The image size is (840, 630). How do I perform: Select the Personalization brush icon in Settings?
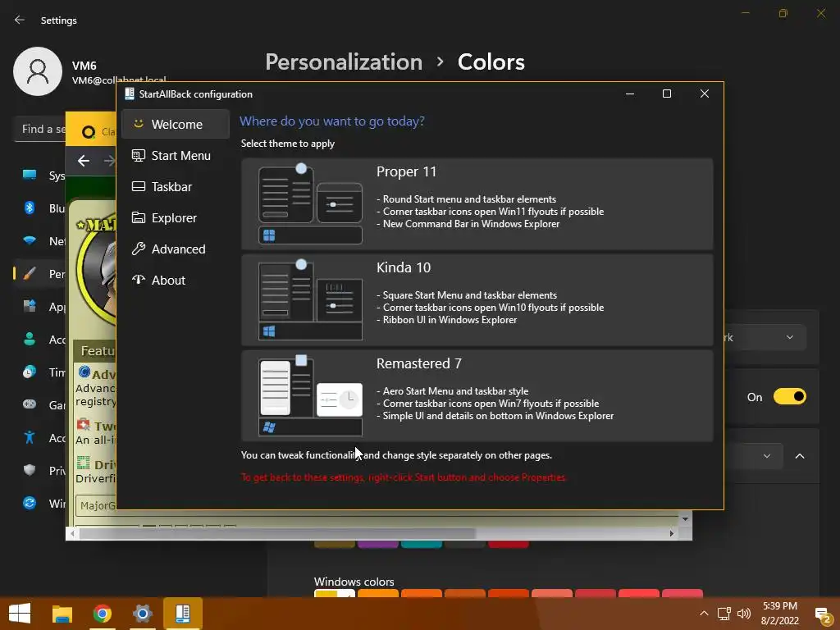click(30, 274)
